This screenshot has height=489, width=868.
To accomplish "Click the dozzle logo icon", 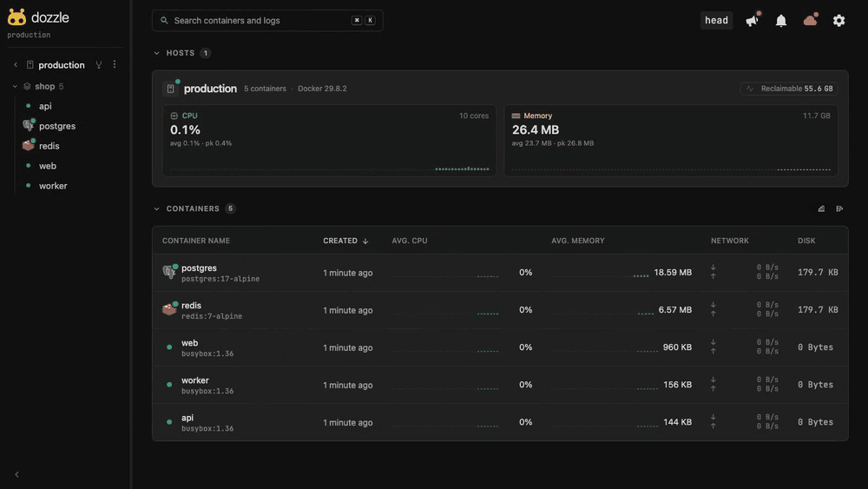I will coord(16,17).
